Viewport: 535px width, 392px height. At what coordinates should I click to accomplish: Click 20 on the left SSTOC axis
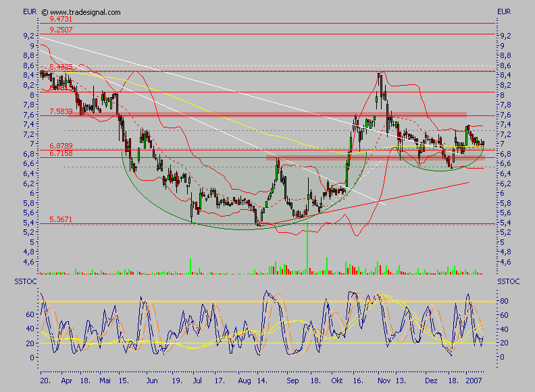[30, 343]
